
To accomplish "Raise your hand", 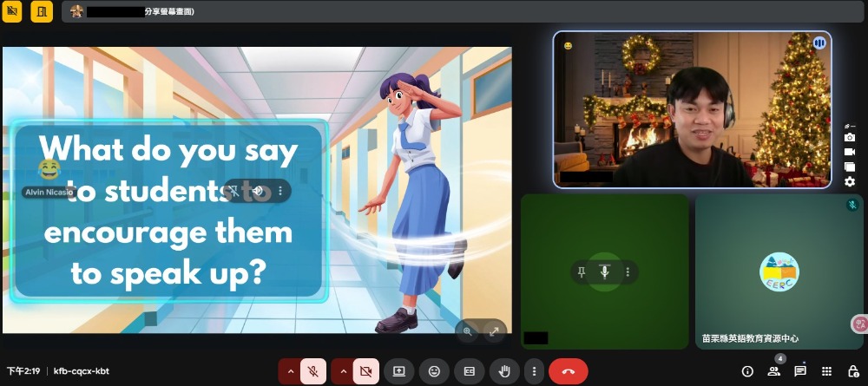I will tap(504, 371).
